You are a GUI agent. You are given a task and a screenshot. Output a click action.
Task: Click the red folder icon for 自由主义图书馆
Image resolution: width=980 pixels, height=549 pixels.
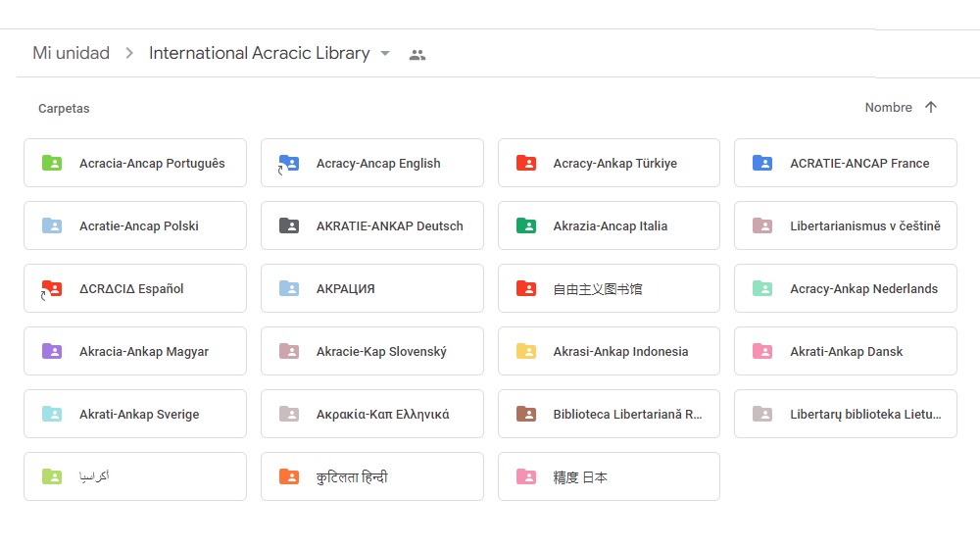[526, 288]
